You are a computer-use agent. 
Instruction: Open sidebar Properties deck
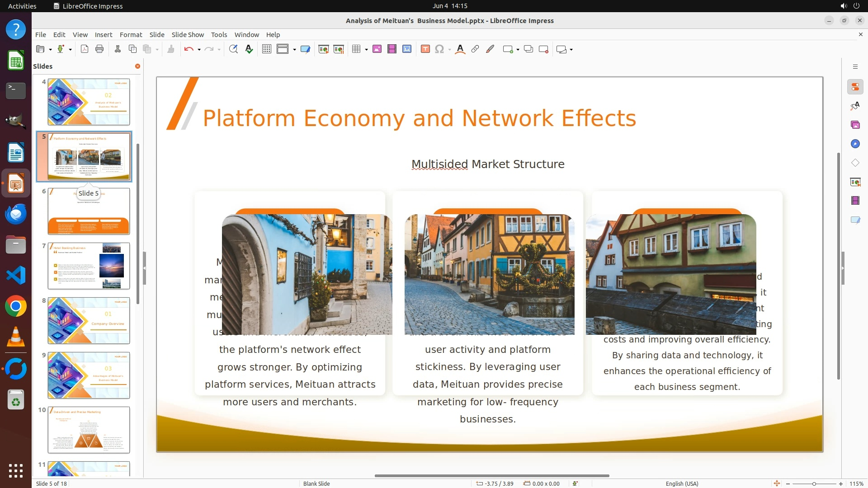tap(855, 87)
